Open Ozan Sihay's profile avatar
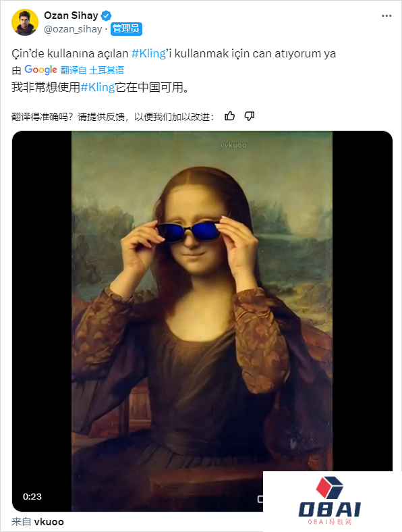402x532 pixels. point(25,22)
